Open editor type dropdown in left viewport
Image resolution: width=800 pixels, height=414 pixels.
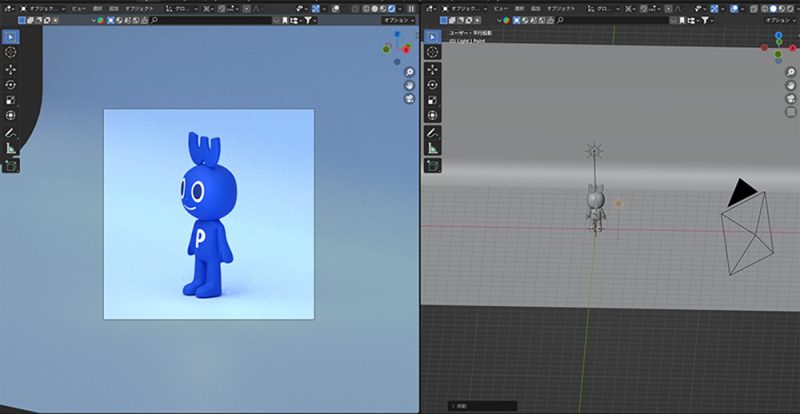[x=8, y=9]
